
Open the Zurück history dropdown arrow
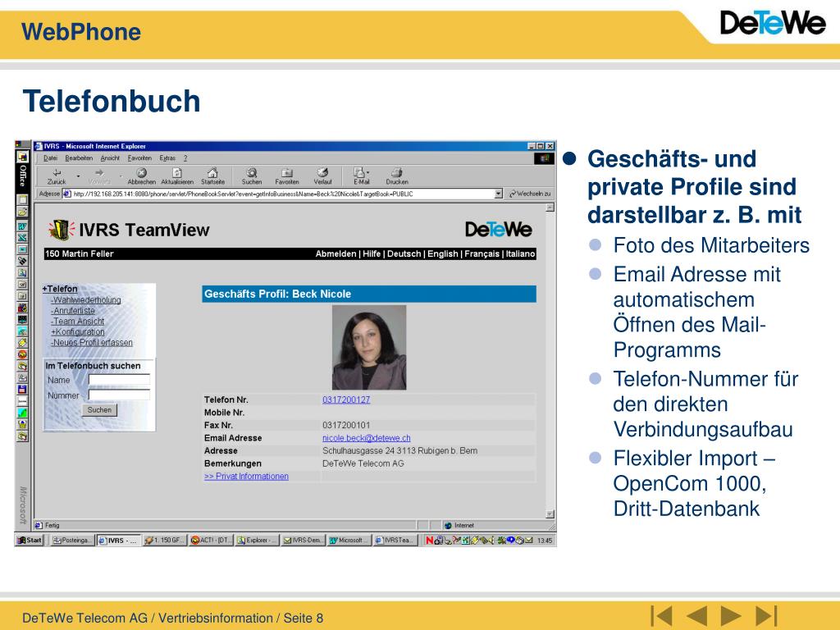(78, 176)
